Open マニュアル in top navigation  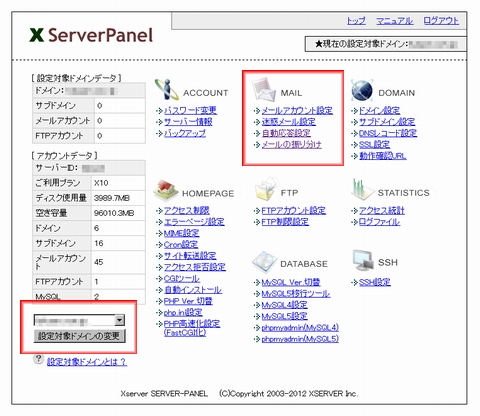coord(395,21)
